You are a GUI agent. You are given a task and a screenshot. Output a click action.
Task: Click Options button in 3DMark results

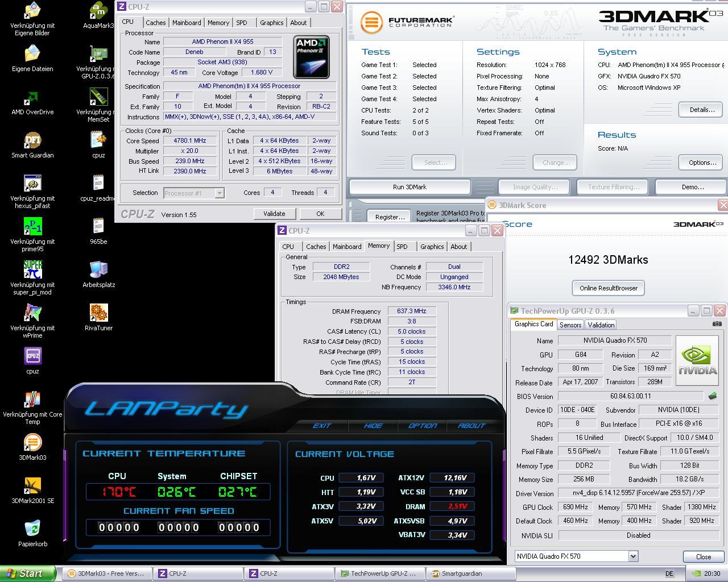pos(702,163)
